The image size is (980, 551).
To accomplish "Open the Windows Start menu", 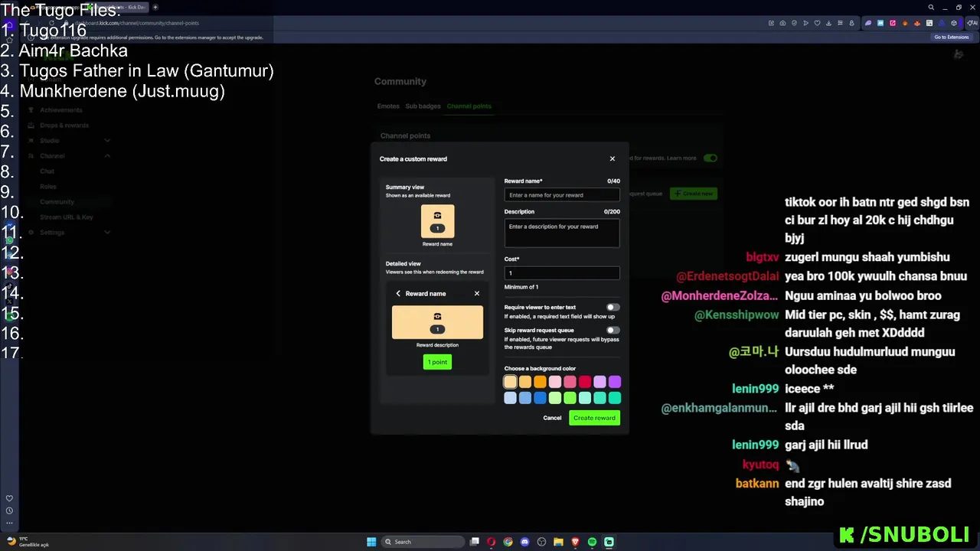I will [371, 542].
